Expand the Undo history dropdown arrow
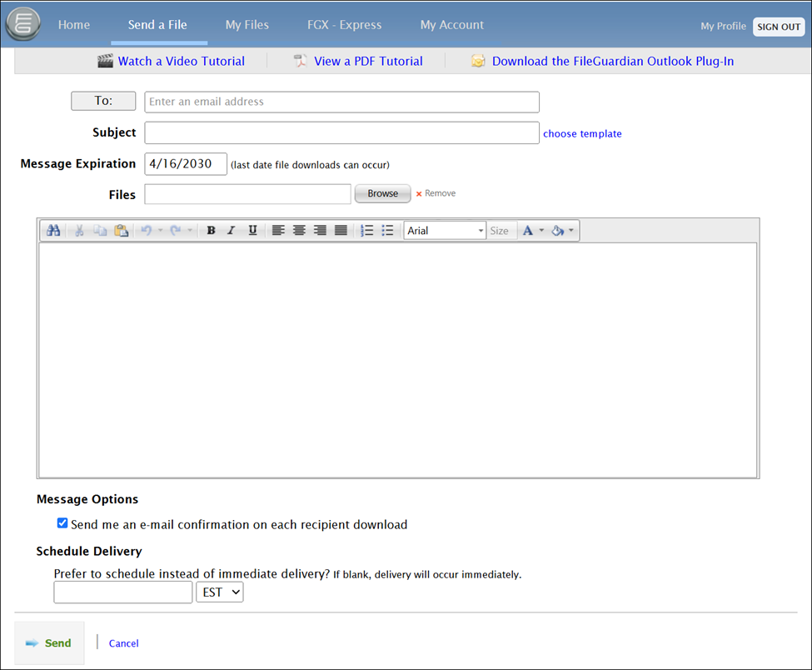Image resolution: width=812 pixels, height=670 pixels. click(161, 231)
